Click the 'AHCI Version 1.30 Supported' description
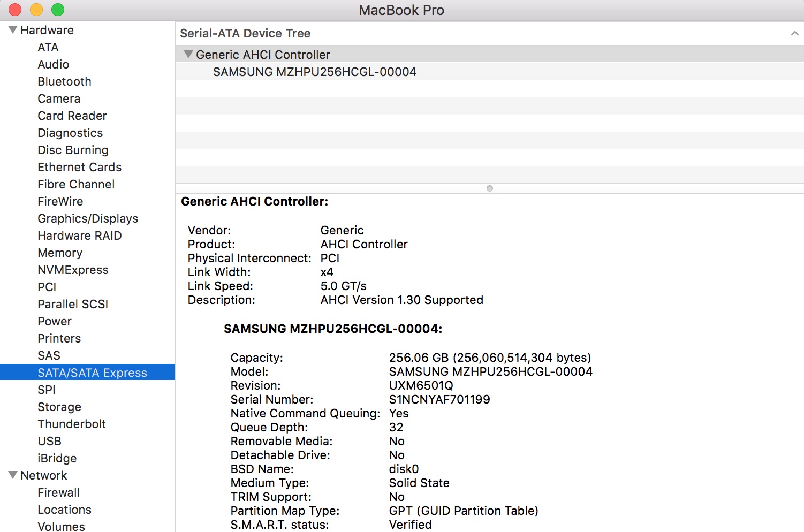 point(402,300)
